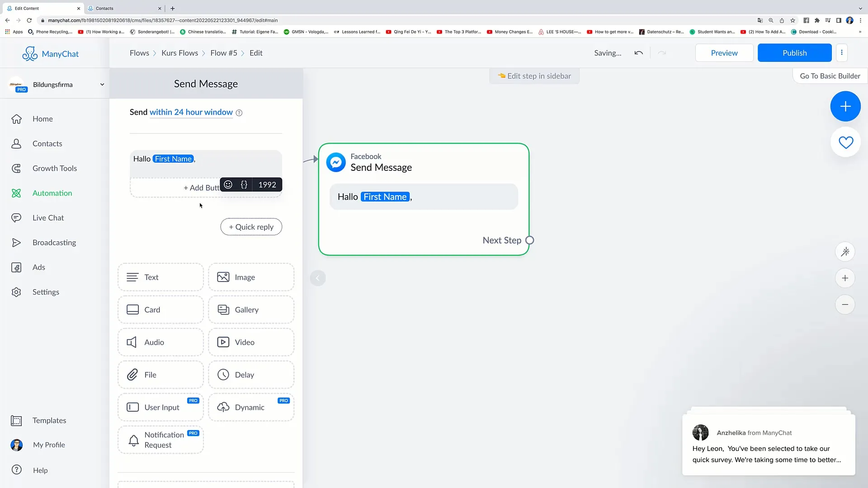Click the heart favorites button

click(x=845, y=142)
